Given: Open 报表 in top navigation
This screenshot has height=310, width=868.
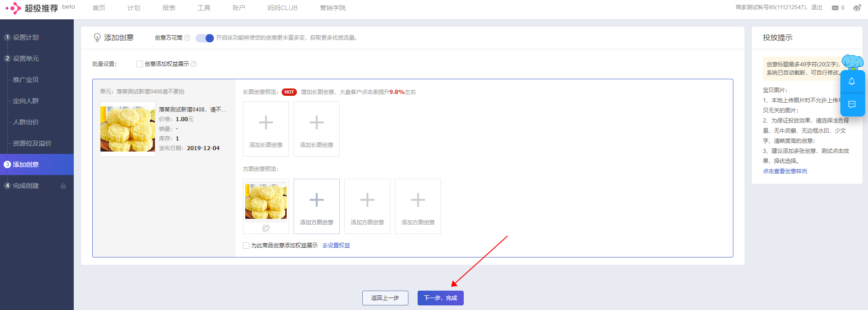Looking at the screenshot, I should coord(169,8).
